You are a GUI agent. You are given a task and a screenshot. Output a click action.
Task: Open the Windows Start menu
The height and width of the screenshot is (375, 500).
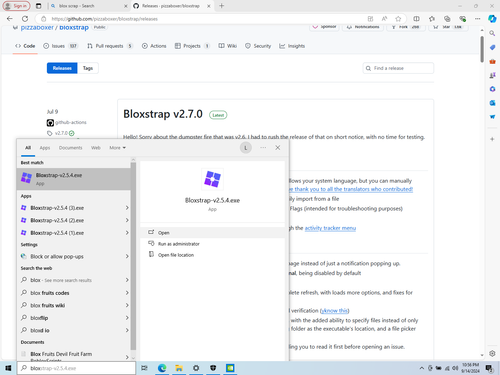coord(8,368)
